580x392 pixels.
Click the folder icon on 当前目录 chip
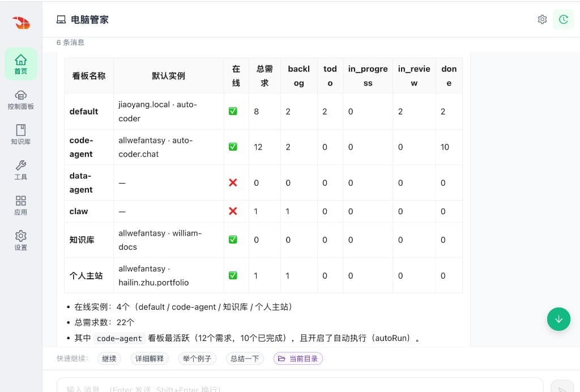282,359
